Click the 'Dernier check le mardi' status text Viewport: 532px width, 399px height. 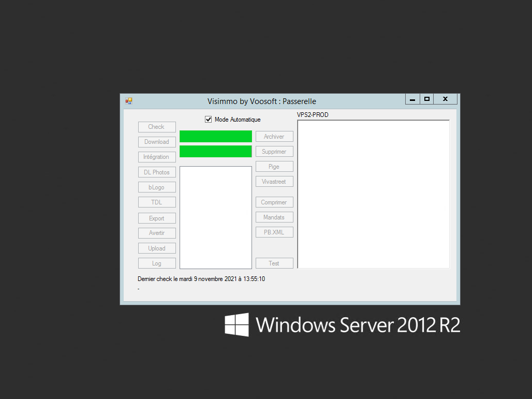point(201,279)
